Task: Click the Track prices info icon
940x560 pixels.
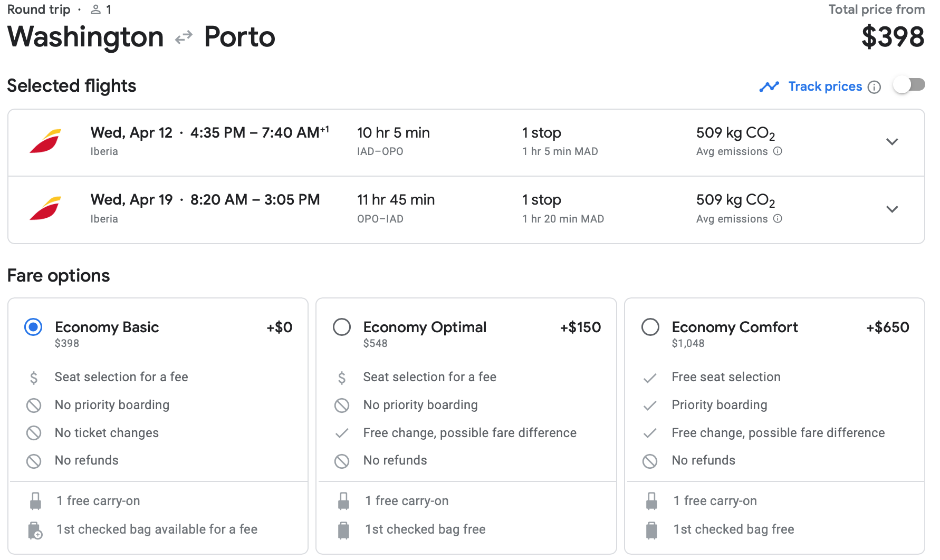Action: click(874, 87)
